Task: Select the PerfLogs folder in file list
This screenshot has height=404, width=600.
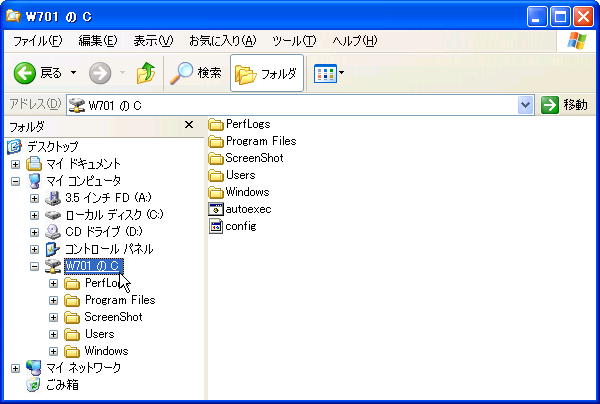Action: click(215, 124)
